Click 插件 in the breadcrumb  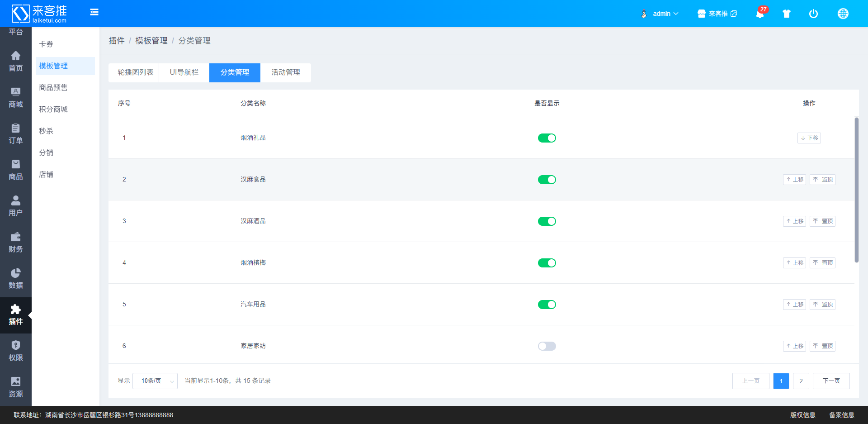117,41
